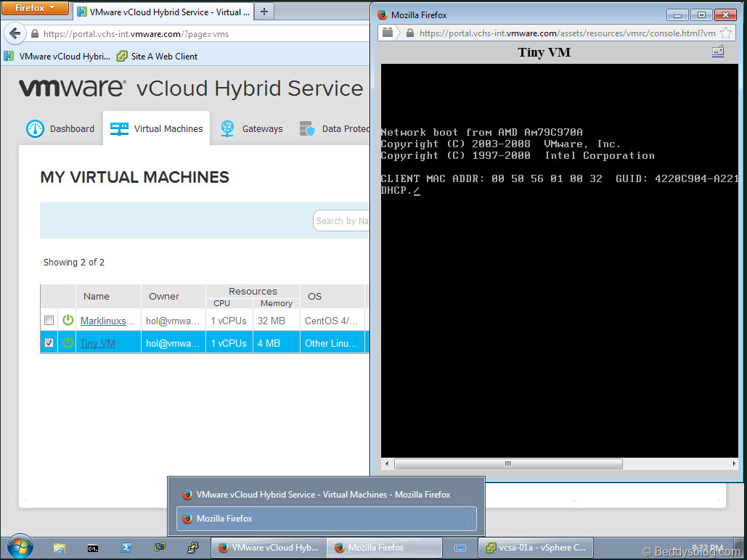
Task: Click the console keyboard icon next to Tiny VM title
Action: pos(718,51)
